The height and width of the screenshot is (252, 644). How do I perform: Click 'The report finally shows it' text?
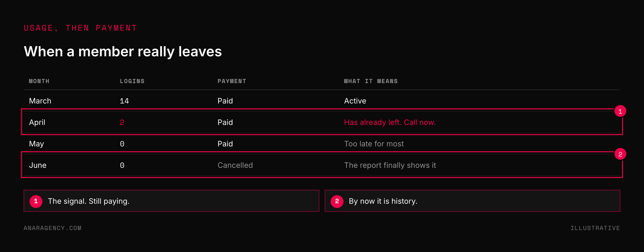point(390,165)
